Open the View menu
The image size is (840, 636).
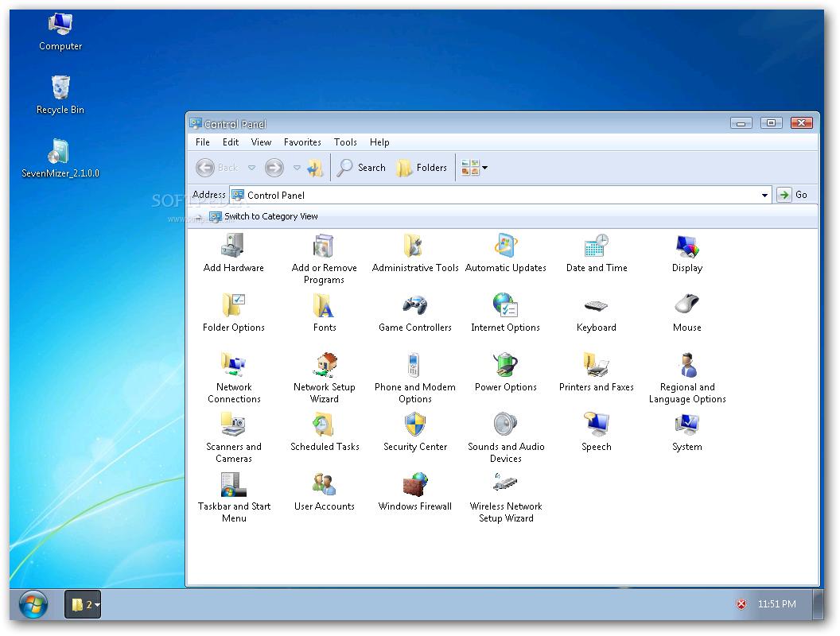click(261, 142)
